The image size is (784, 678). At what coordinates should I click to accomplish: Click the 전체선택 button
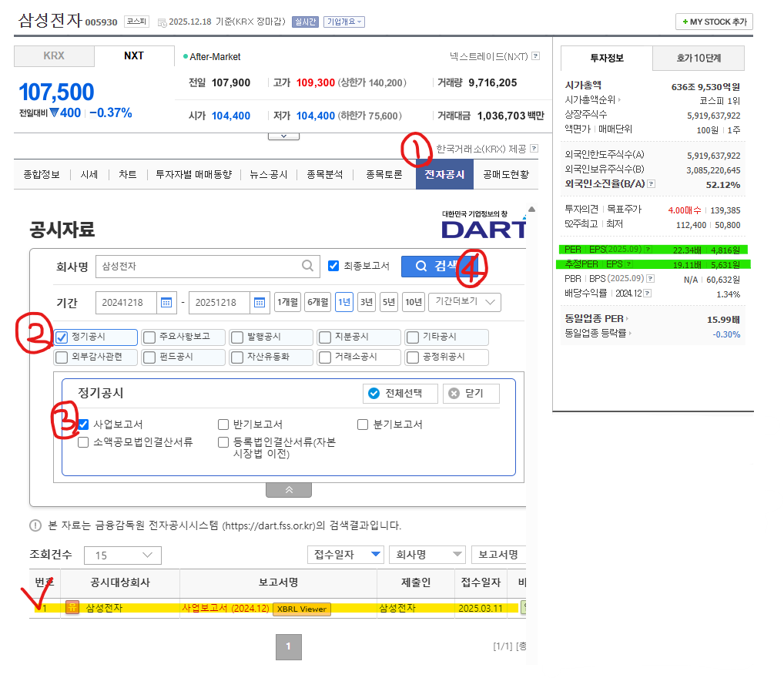coord(400,393)
